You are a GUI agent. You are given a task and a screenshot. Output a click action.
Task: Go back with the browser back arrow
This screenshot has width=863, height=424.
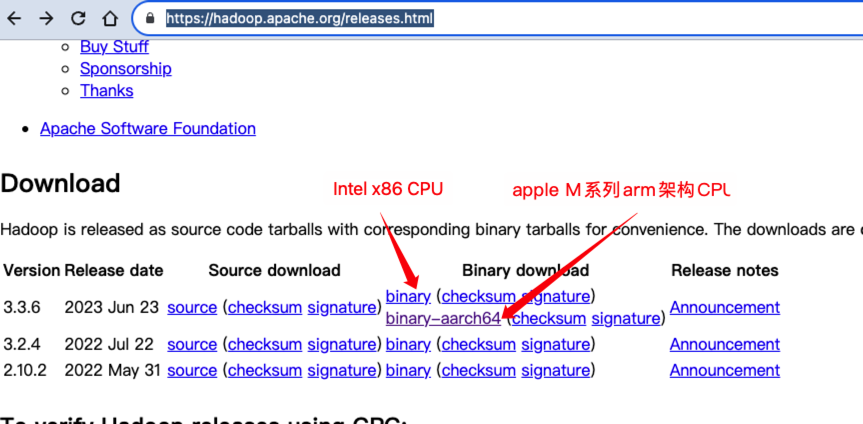click(x=14, y=19)
